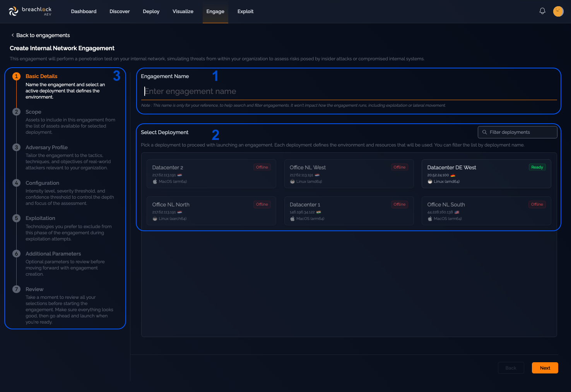571x392 pixels.
Task: Click the Linux icon on Office NL West card
Action: pyautogui.click(x=292, y=181)
